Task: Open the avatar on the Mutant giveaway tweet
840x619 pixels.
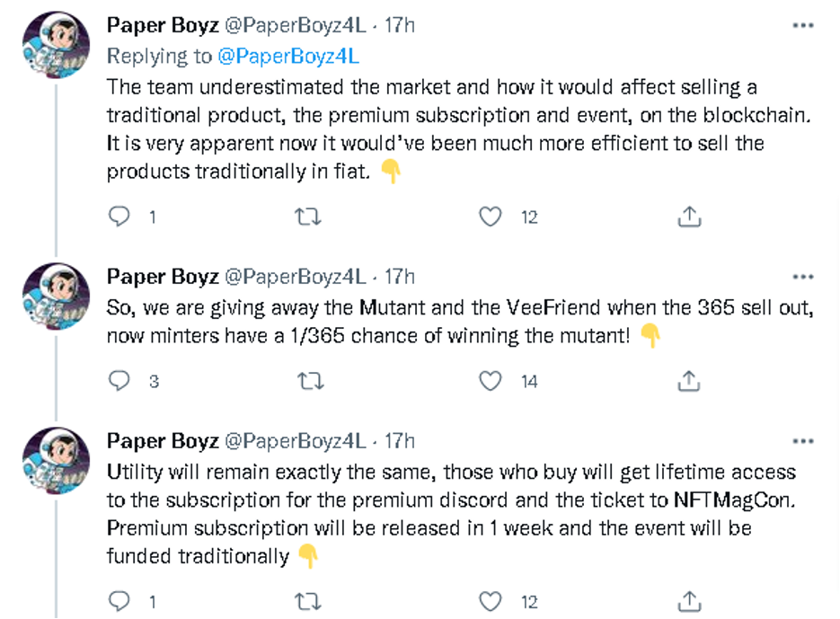Action: [x=57, y=296]
